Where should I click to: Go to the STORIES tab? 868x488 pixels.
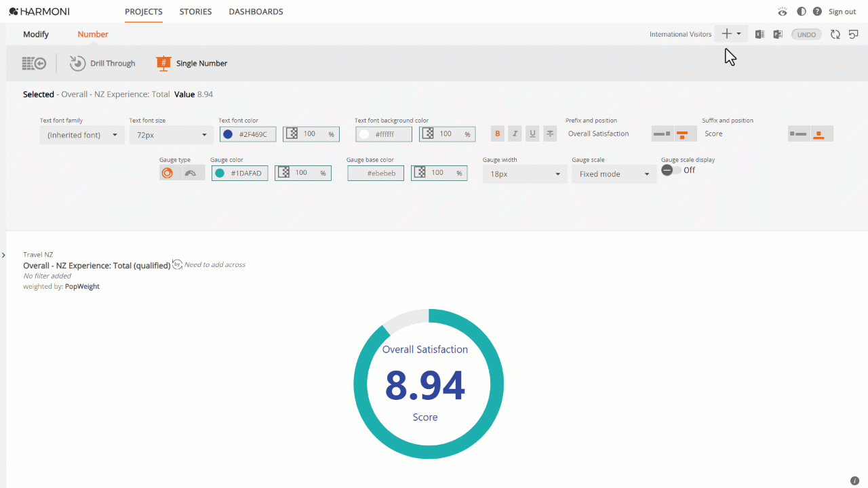point(195,12)
